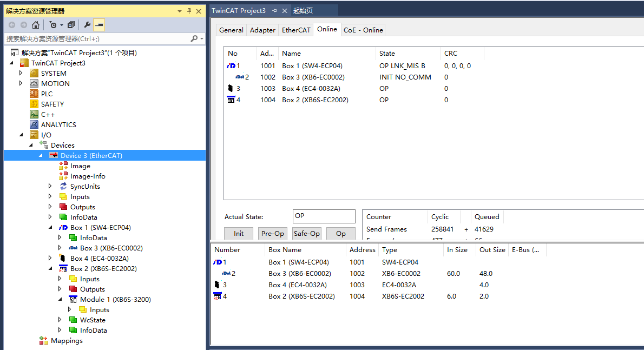The image size is (644, 350).
Task: Collapse the Module 1 (XB6S-3200) node
Action: tap(61, 299)
